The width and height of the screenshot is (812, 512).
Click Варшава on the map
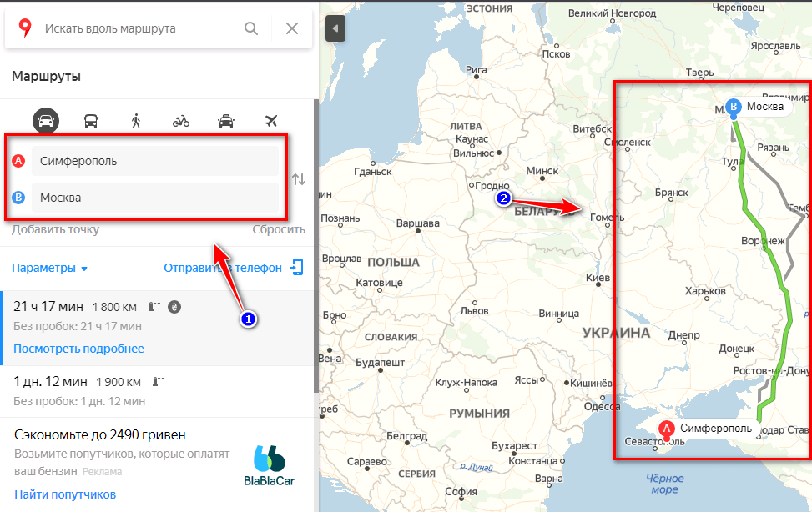coord(417,223)
